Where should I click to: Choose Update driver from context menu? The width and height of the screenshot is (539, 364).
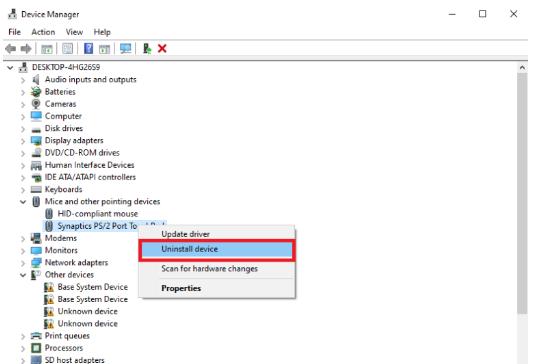pos(217,234)
